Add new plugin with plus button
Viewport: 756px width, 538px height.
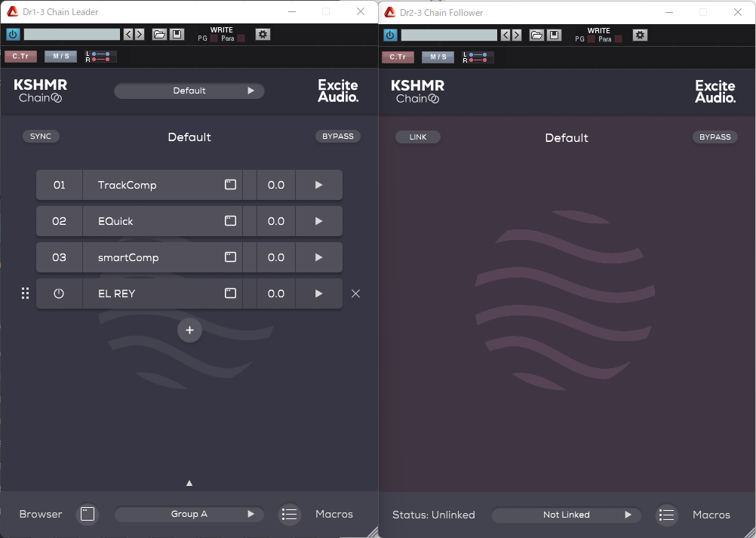click(189, 330)
